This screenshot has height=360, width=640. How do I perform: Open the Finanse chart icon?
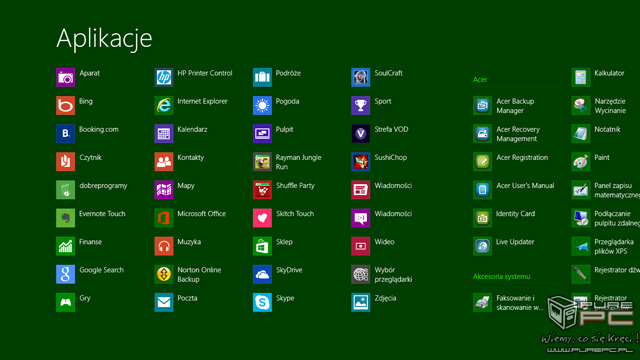click(x=65, y=246)
